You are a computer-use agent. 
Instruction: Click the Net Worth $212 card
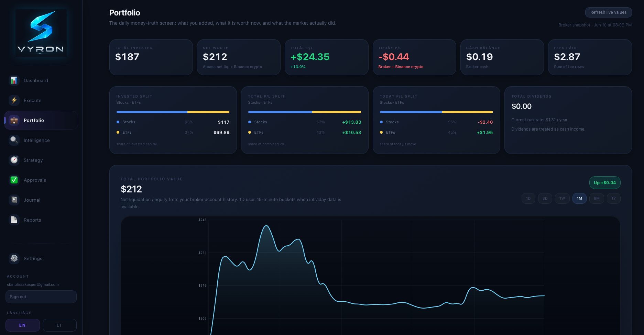(x=239, y=57)
